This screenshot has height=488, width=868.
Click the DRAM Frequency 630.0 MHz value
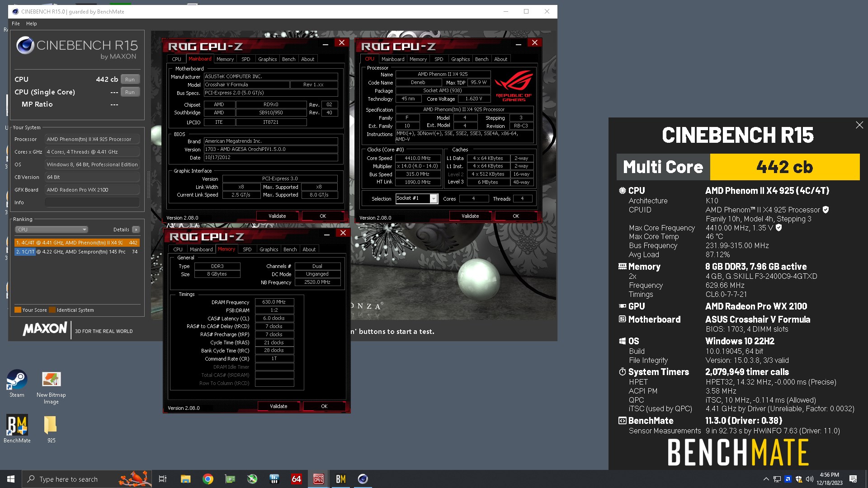274,302
